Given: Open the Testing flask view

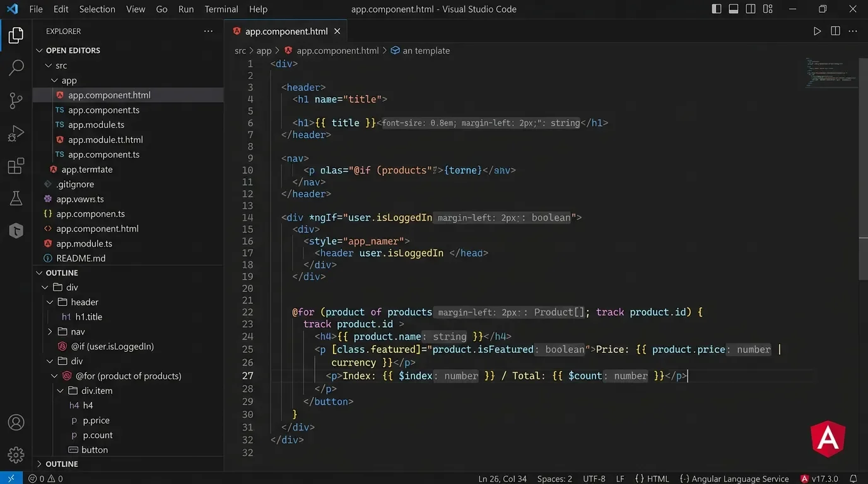Looking at the screenshot, I should coord(16,199).
